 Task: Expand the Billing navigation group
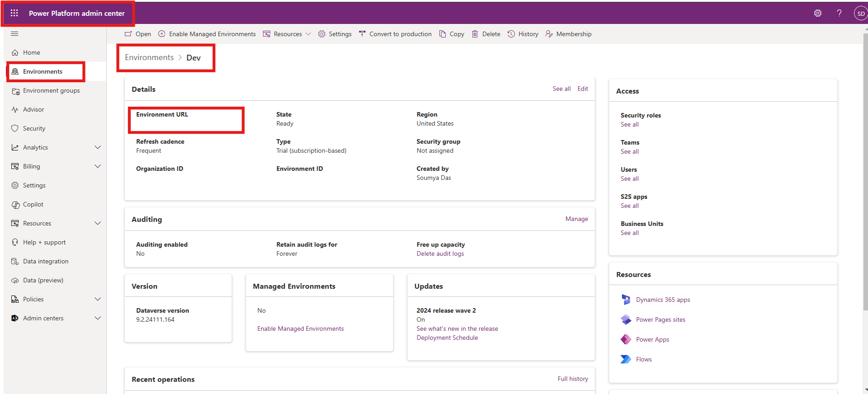98,166
